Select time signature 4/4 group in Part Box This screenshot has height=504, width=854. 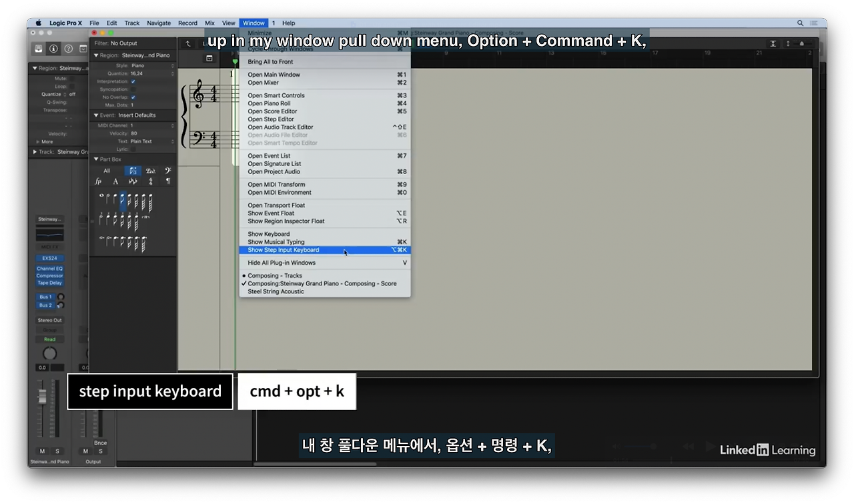[x=151, y=181]
